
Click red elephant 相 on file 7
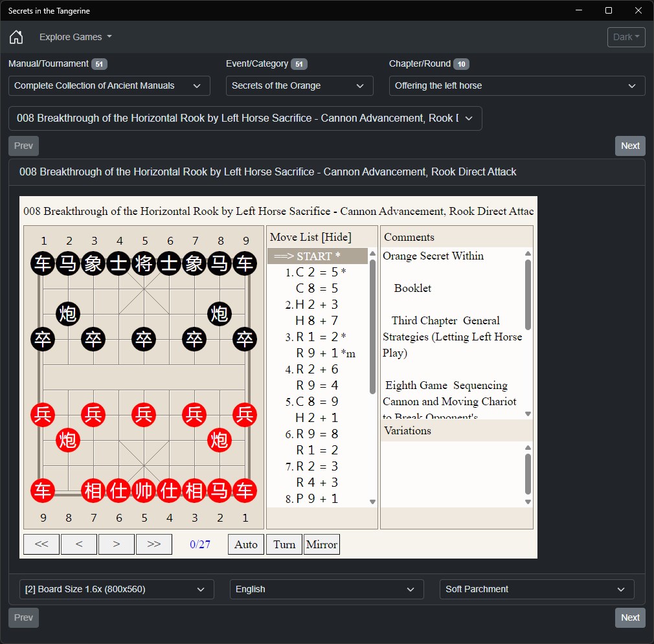pyautogui.click(x=93, y=491)
